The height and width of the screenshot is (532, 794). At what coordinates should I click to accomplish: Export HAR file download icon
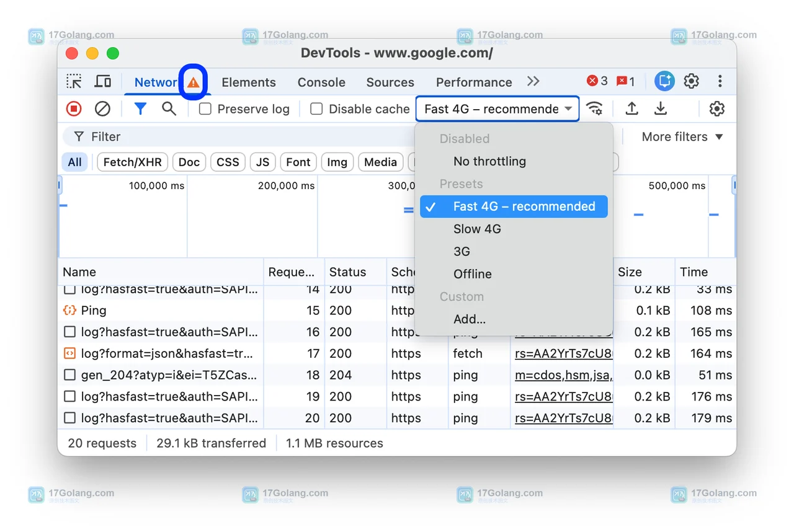[x=661, y=109]
